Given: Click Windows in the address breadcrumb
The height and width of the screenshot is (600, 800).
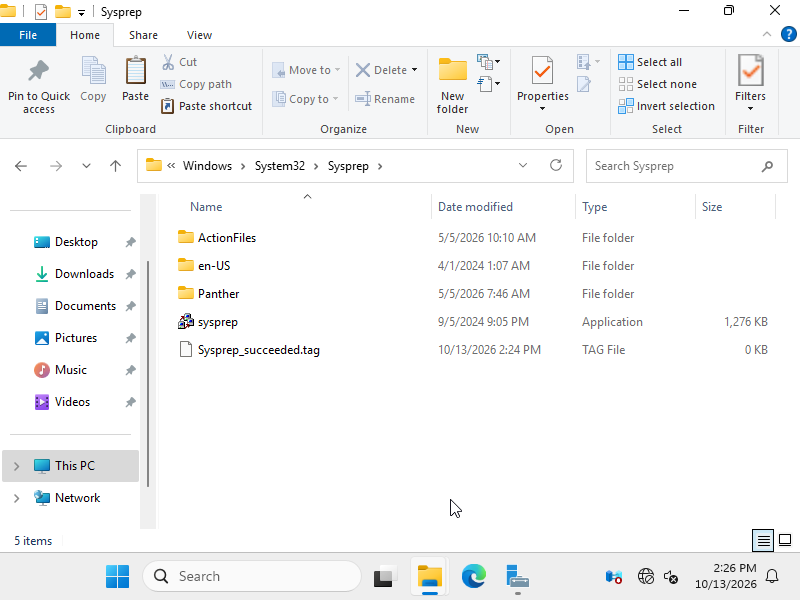Looking at the screenshot, I should pyautogui.click(x=207, y=166).
